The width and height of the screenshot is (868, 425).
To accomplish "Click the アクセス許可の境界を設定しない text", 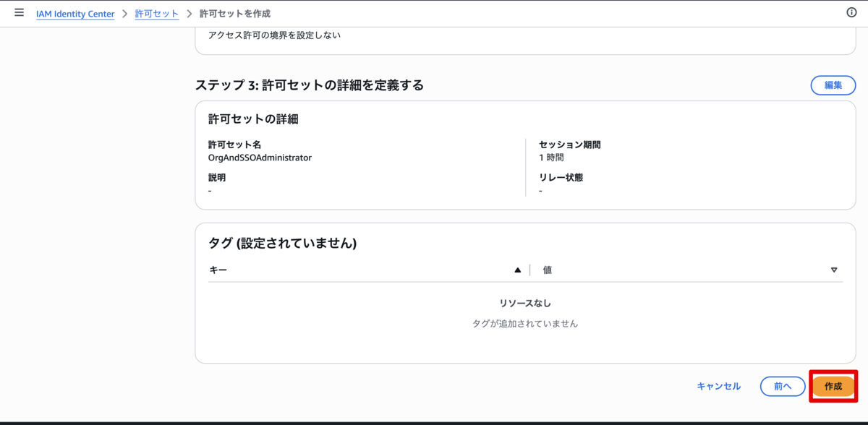I will click(274, 35).
